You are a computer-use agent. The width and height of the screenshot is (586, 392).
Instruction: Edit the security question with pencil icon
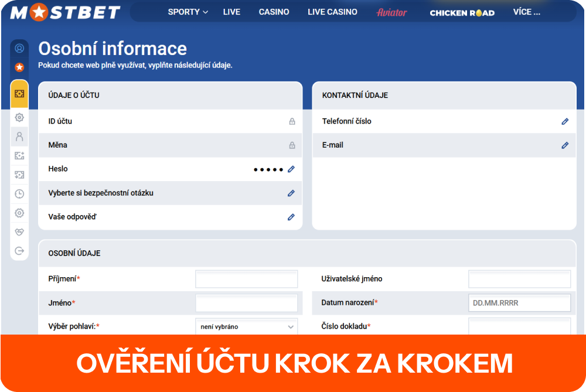(x=291, y=193)
